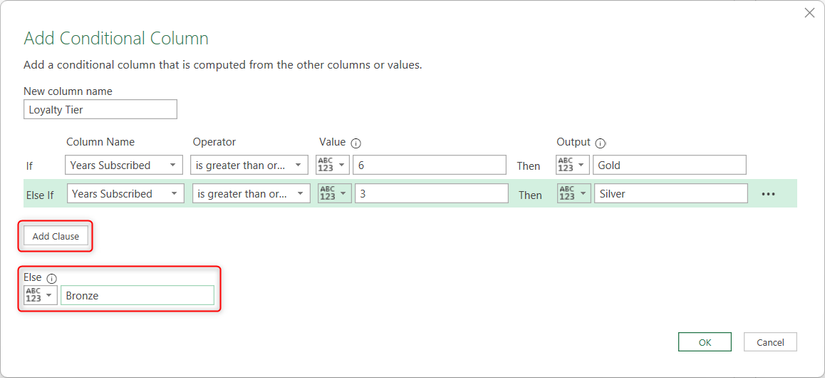Image resolution: width=825 pixels, height=378 pixels.
Task: Open Operator dropdown in the If row
Action: (249, 165)
